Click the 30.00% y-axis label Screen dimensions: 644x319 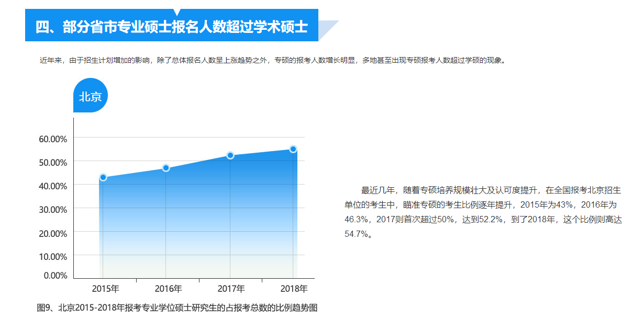pyautogui.click(x=53, y=210)
